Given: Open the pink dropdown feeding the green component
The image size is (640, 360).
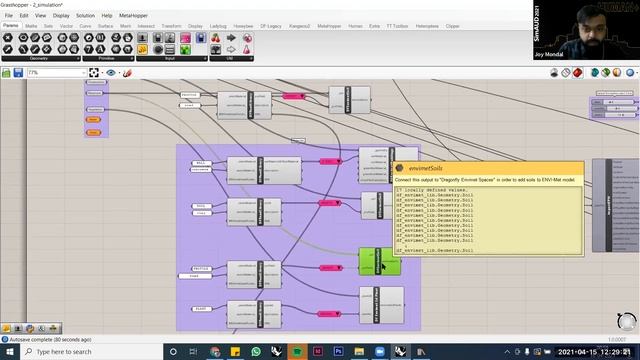Looking at the screenshot, I should click(x=331, y=268).
